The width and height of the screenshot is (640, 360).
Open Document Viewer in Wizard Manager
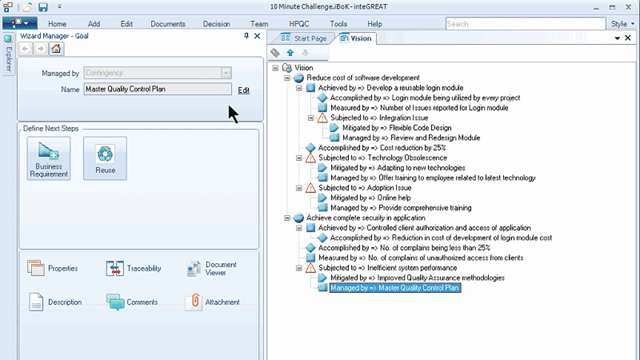(x=211, y=268)
